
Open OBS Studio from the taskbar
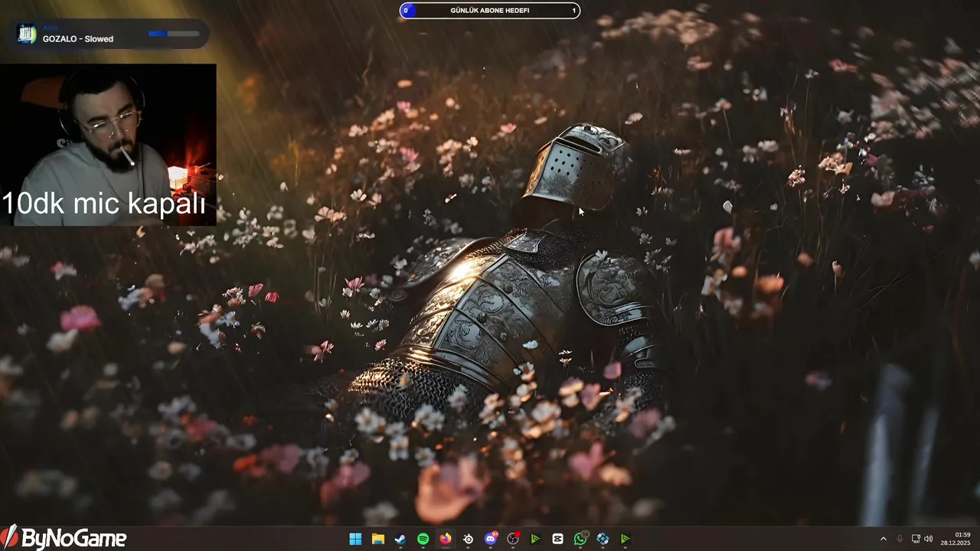click(x=513, y=539)
